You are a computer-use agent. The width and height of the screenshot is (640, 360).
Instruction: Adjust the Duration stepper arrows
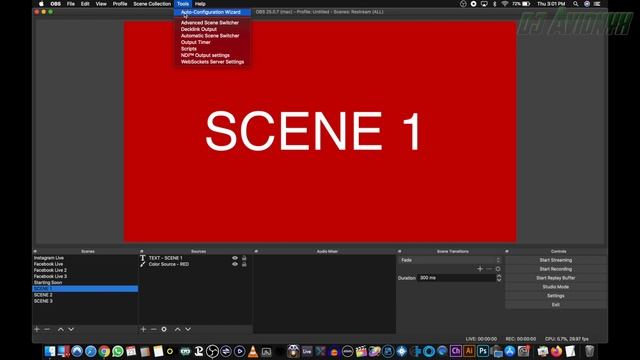click(499, 278)
